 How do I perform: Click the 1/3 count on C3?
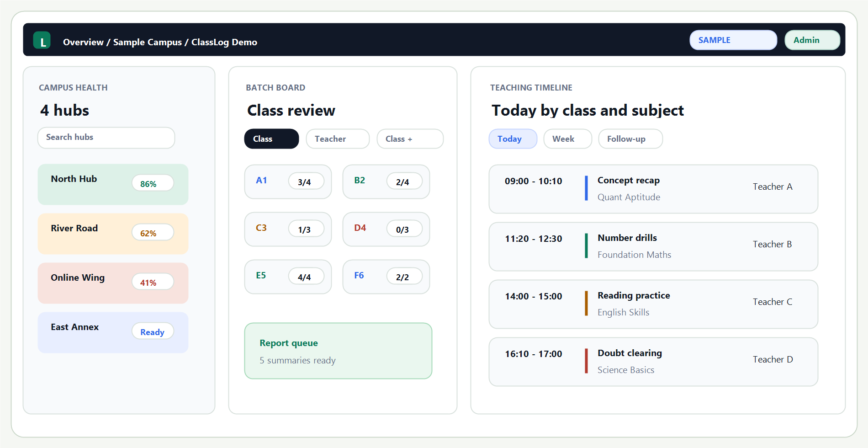click(x=306, y=229)
